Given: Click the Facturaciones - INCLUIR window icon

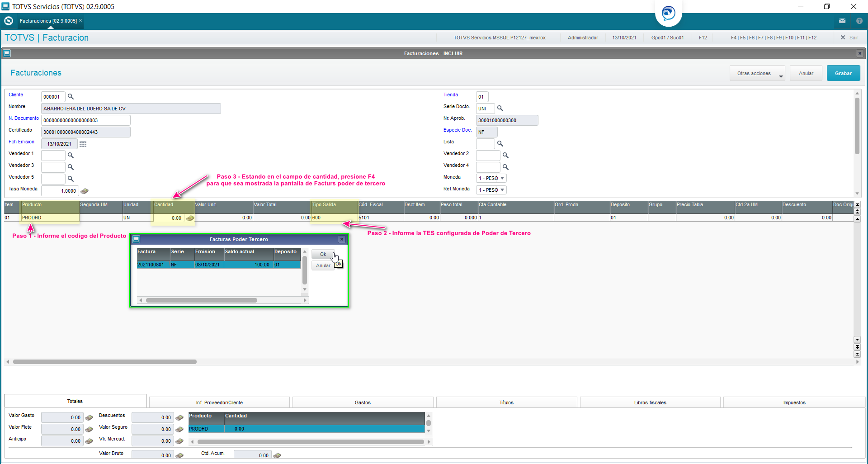Looking at the screenshot, I should pos(7,53).
